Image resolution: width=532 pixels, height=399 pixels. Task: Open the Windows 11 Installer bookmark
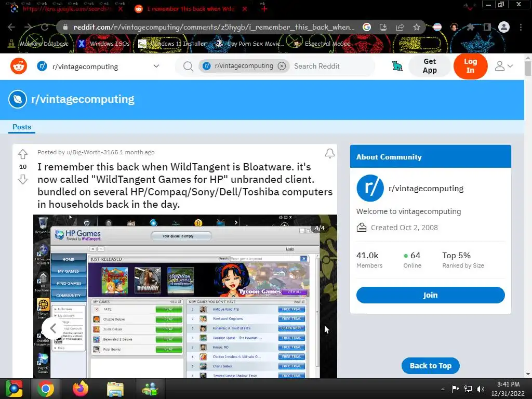tap(172, 44)
